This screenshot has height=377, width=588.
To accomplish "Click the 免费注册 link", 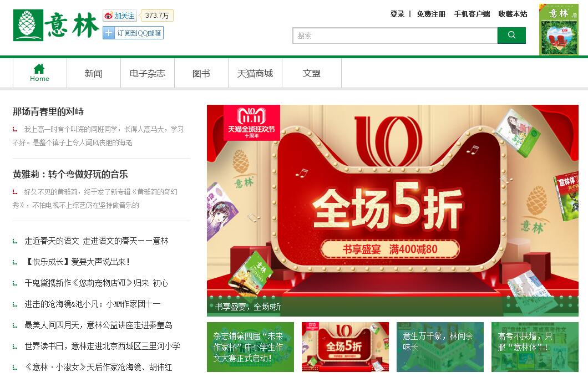I will [x=431, y=14].
